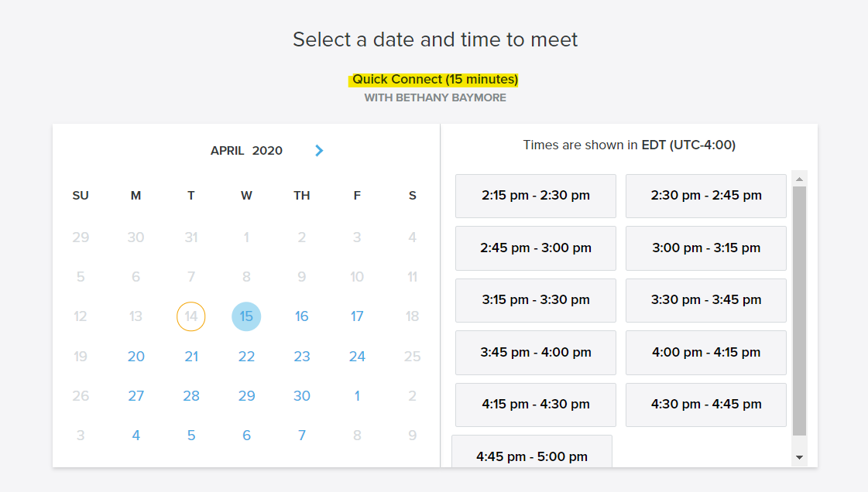Choose the 4:45 pm - 5:00 pm slot
The width and height of the screenshot is (868, 492).
[x=532, y=454]
